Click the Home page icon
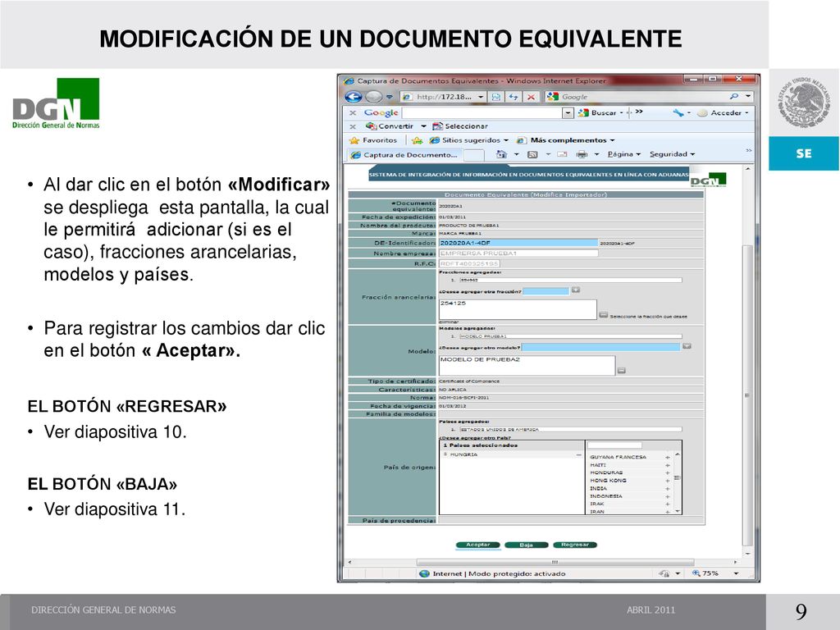The image size is (840, 630). (501, 154)
